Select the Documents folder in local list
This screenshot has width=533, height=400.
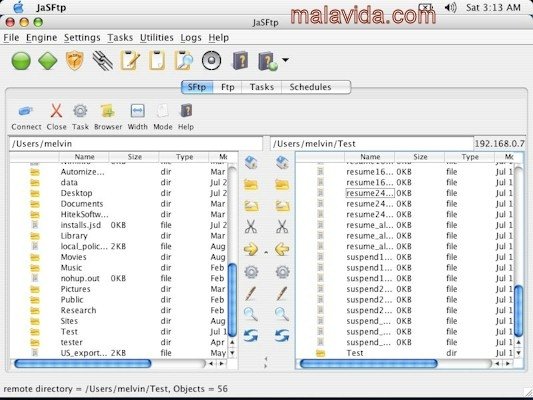click(119, 204)
